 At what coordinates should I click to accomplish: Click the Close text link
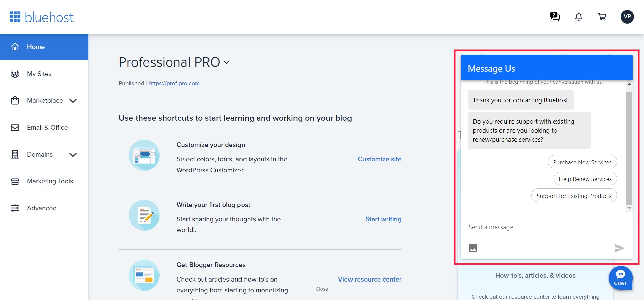(x=322, y=289)
